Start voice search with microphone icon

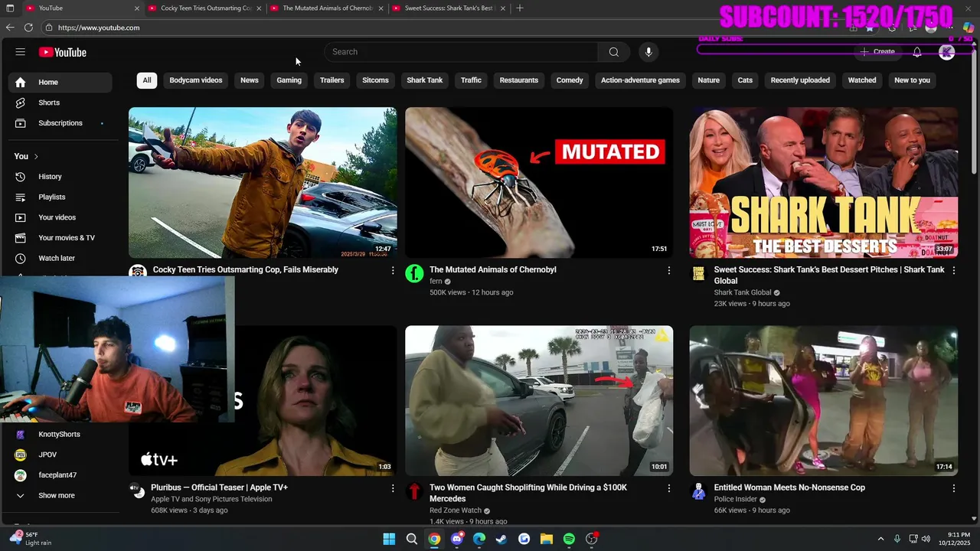(648, 52)
